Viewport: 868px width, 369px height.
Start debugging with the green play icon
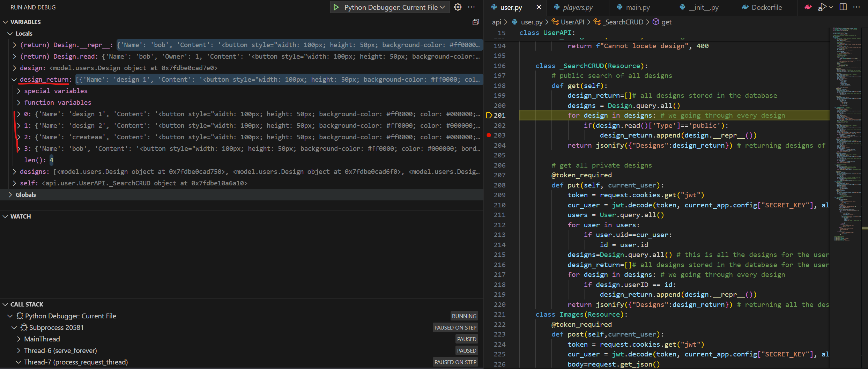pyautogui.click(x=336, y=7)
